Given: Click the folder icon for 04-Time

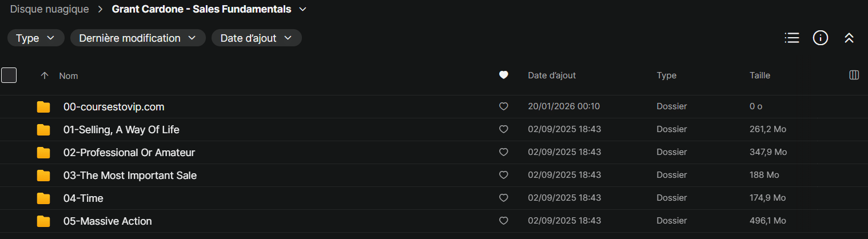Looking at the screenshot, I should point(43,198).
